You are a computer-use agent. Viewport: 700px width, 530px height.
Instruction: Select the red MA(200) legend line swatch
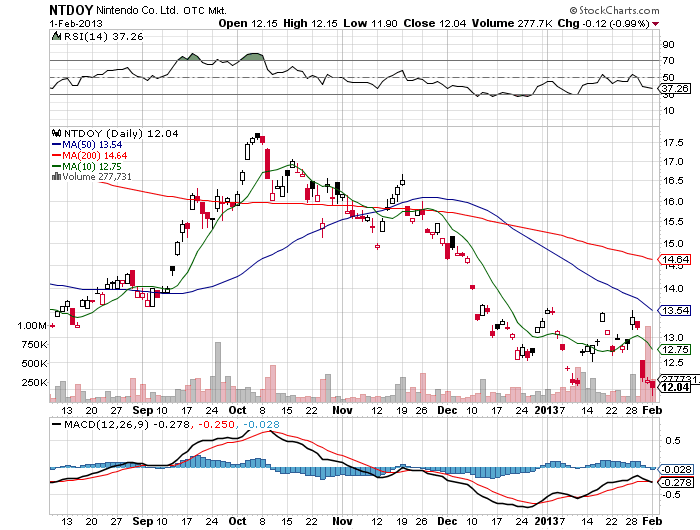tap(56, 155)
